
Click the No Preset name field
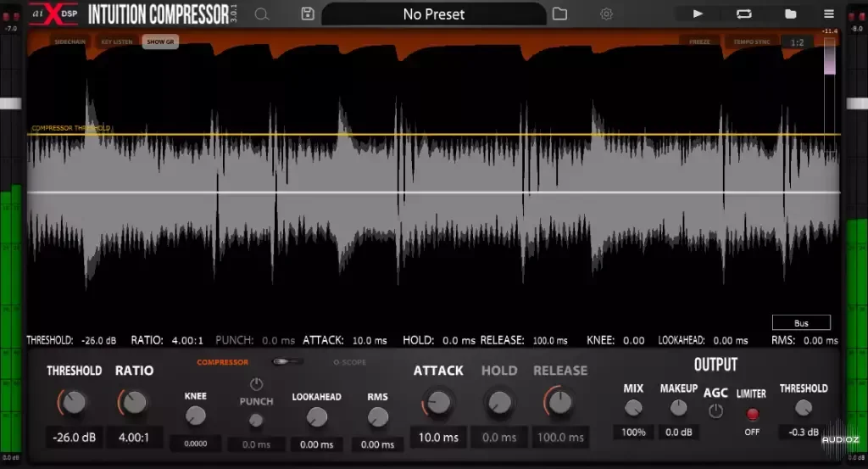(x=434, y=14)
